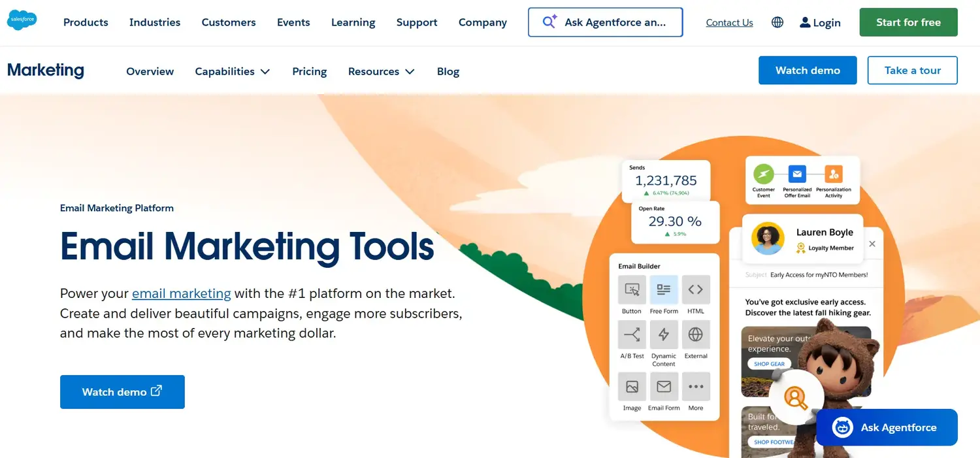Click the hero Watch demo button
The height and width of the screenshot is (458, 980).
click(122, 392)
